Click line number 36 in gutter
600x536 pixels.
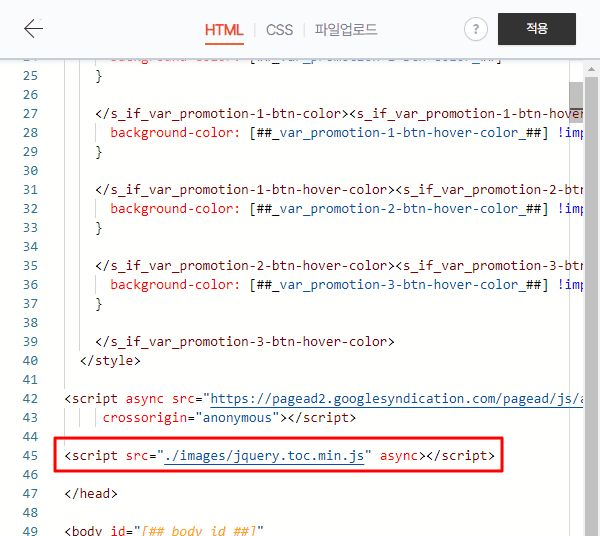coord(30,285)
